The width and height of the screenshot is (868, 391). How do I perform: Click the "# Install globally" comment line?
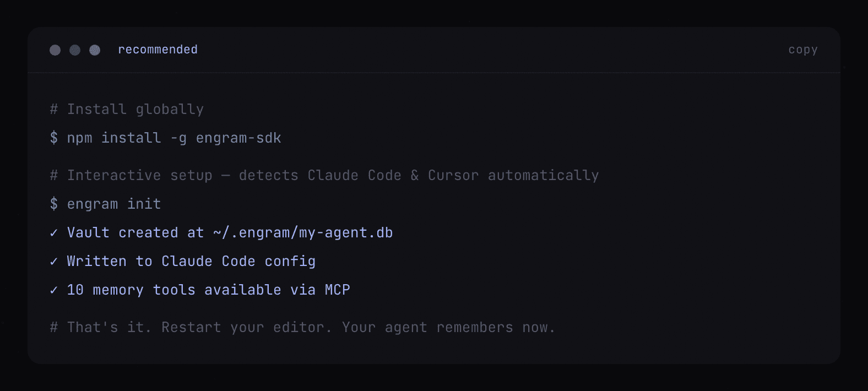(x=127, y=109)
